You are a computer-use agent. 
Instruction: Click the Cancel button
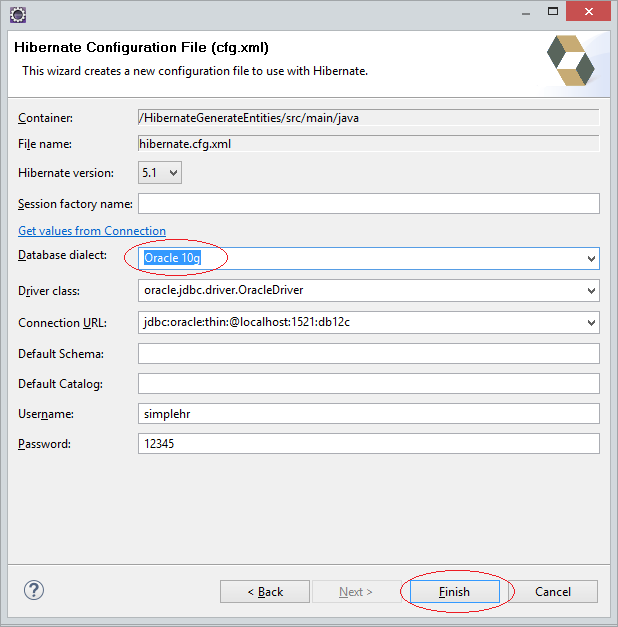pos(553,592)
